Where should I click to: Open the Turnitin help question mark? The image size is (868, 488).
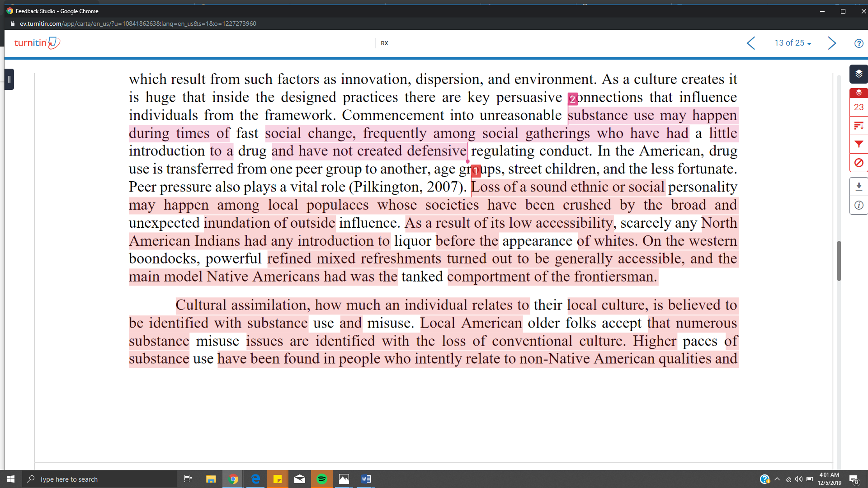coord(859,43)
